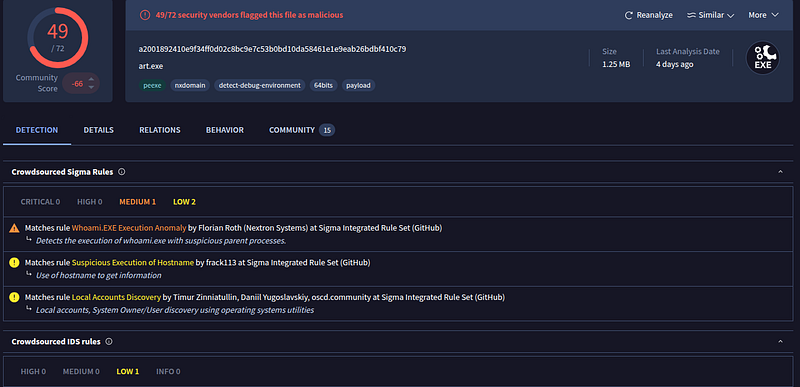The height and width of the screenshot is (387, 800).
Task: Upvote the community score with up arrow
Action: tap(91, 79)
